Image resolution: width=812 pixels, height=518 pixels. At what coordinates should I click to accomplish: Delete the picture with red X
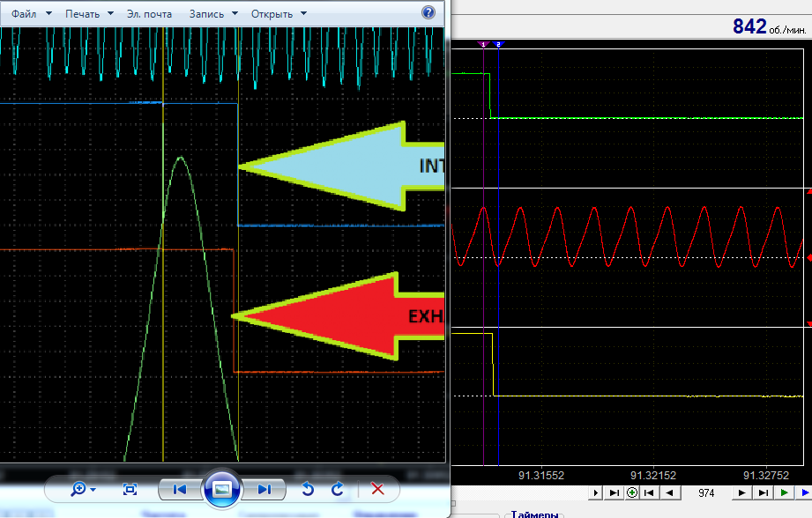[377, 489]
